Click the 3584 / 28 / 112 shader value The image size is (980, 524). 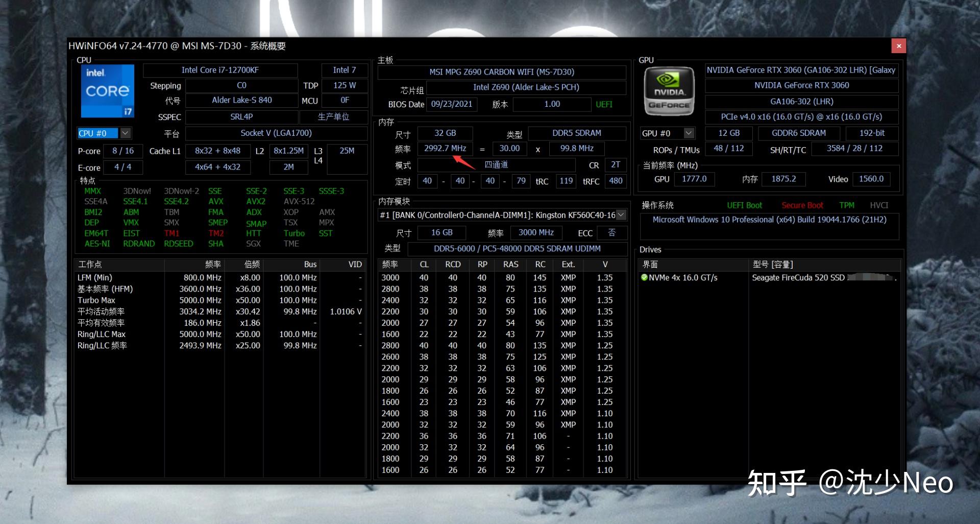[855, 148]
